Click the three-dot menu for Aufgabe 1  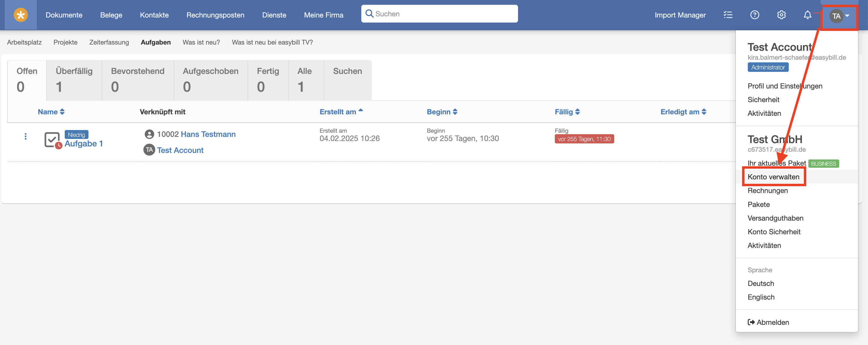(26, 136)
